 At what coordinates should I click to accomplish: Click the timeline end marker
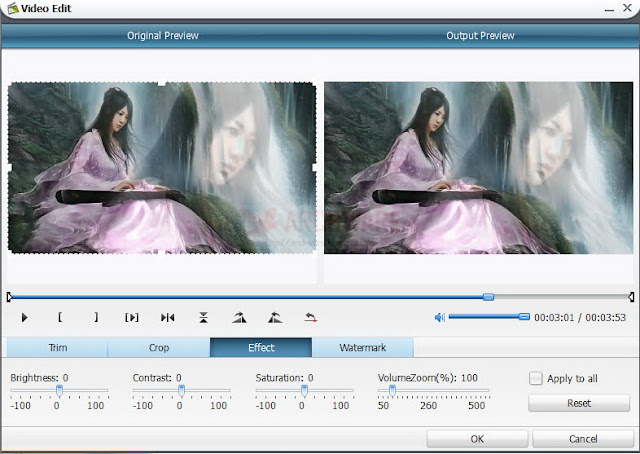[631, 297]
